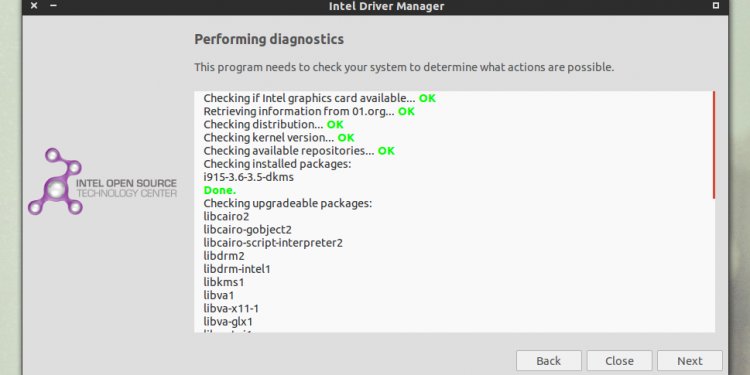Click the libva1 package entry
The image size is (750, 375).
pos(219,295)
